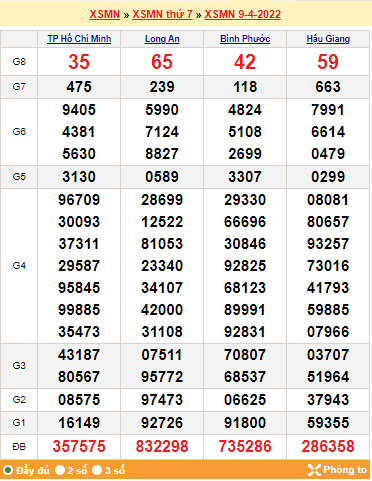This screenshot has height=481, width=372.
Task: Click the G8 row label
Action: click(19, 62)
